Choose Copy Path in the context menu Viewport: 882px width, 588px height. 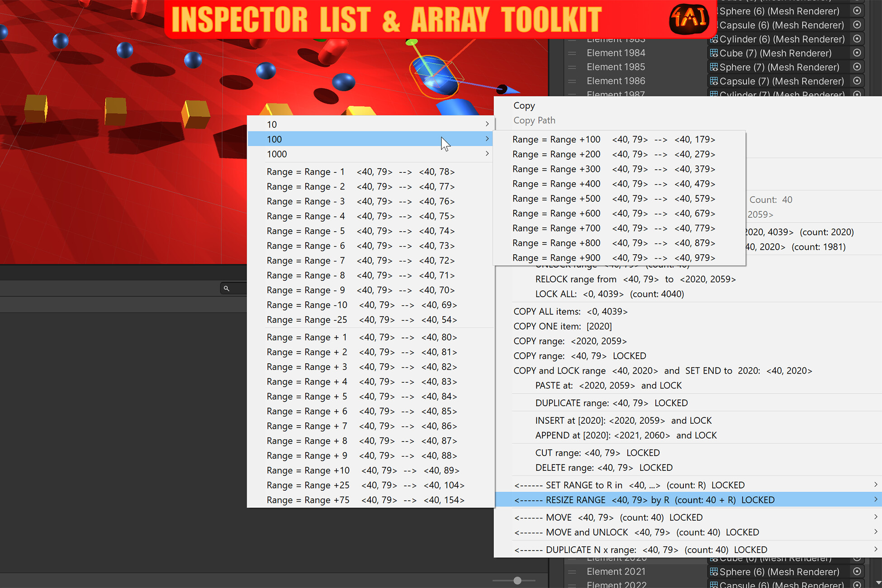click(x=534, y=120)
